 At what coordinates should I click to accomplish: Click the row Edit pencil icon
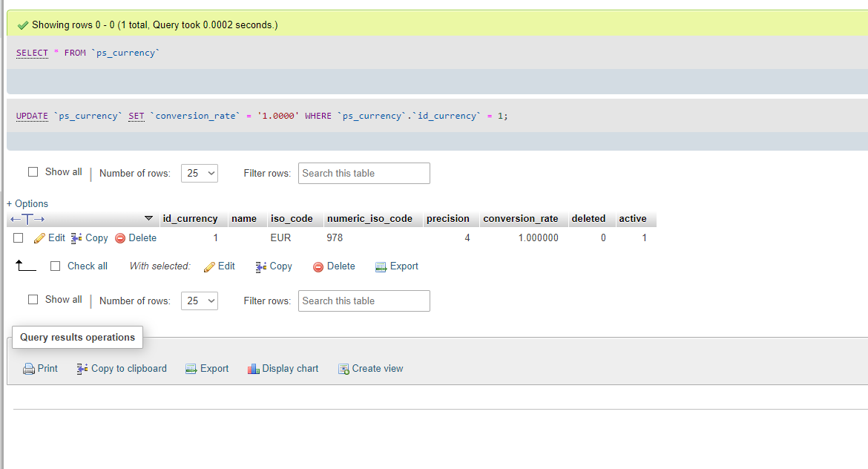point(39,238)
